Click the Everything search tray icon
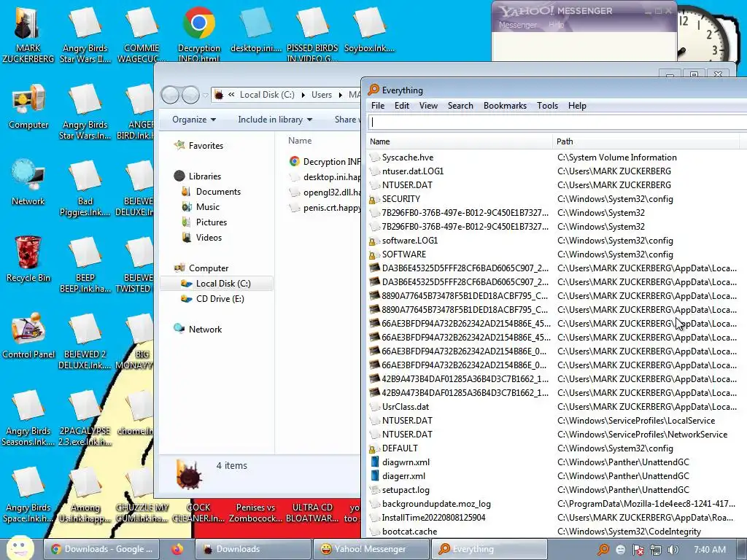 [x=603, y=550]
